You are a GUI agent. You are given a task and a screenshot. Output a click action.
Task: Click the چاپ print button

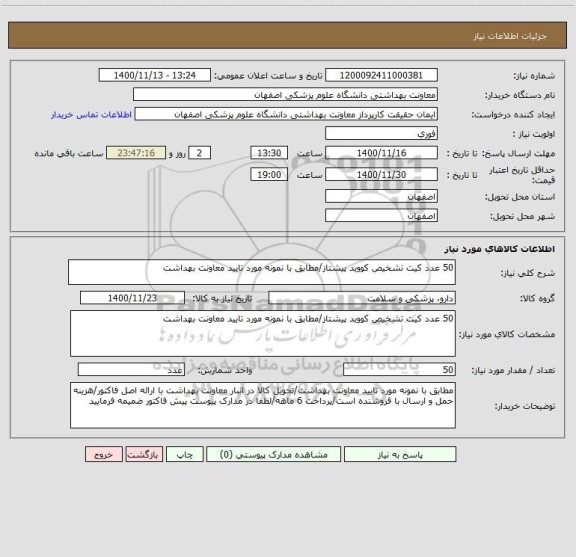184,454
